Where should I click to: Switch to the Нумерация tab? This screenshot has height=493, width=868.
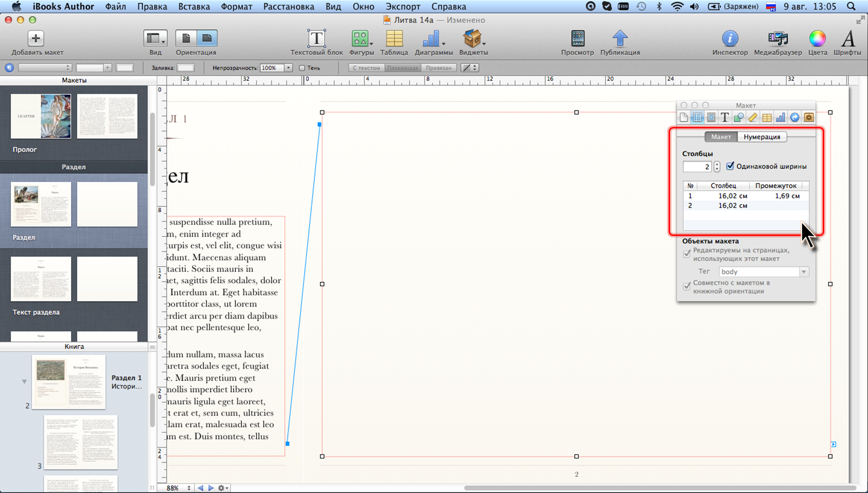point(762,137)
